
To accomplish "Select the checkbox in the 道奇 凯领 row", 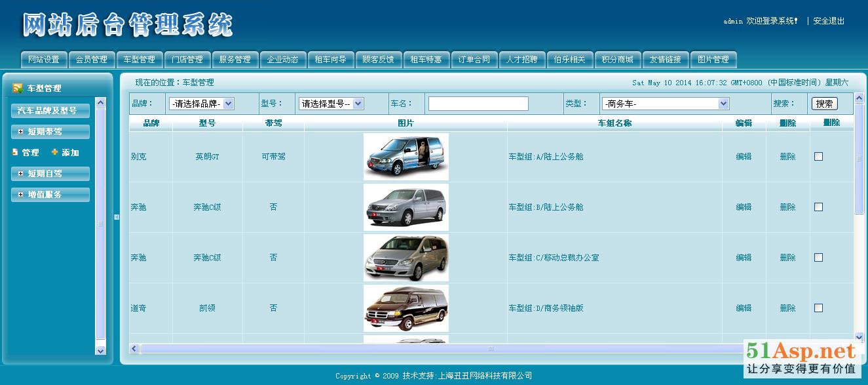I will click(818, 308).
